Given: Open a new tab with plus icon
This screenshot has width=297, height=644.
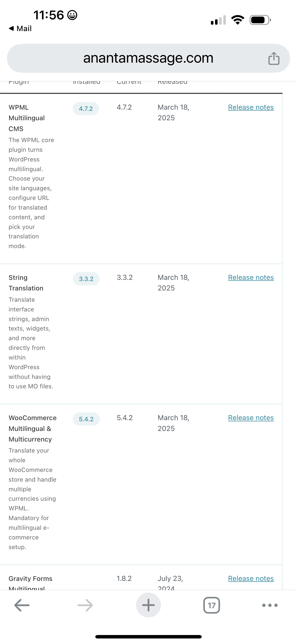Looking at the screenshot, I should point(148,605).
